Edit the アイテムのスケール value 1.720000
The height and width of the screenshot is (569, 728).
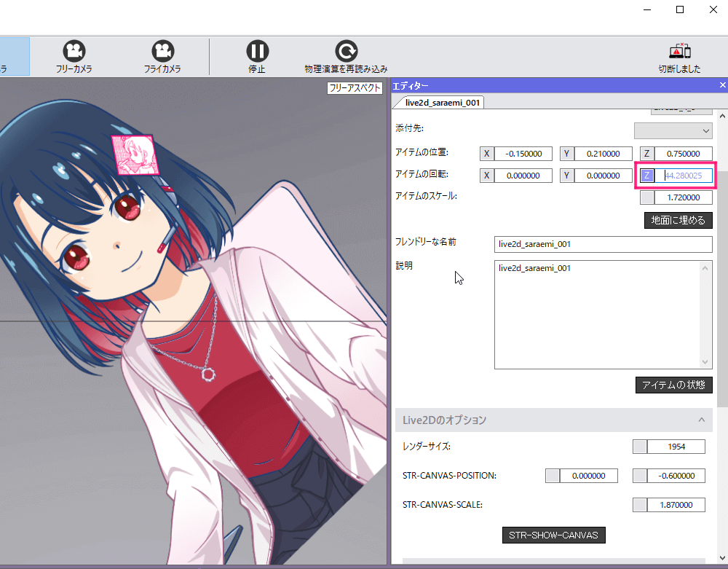[684, 197]
